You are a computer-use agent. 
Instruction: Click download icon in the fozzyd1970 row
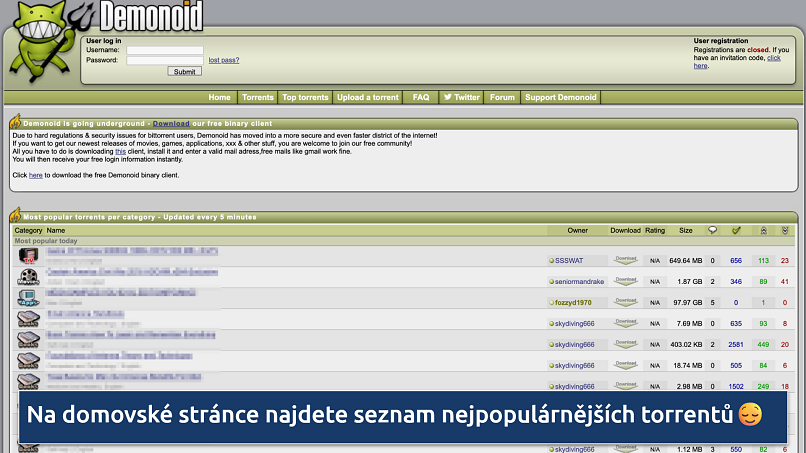pos(625,302)
